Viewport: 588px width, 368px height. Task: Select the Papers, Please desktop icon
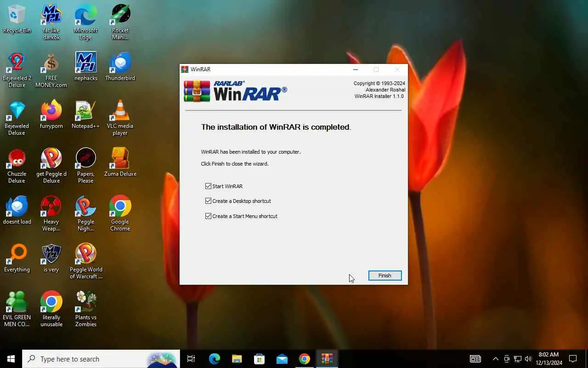click(x=86, y=166)
